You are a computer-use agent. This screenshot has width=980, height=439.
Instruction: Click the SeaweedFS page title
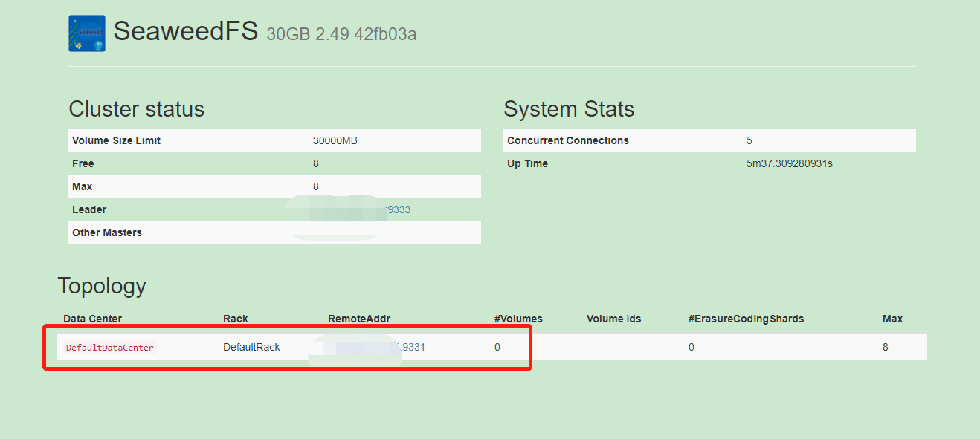pyautogui.click(x=186, y=32)
